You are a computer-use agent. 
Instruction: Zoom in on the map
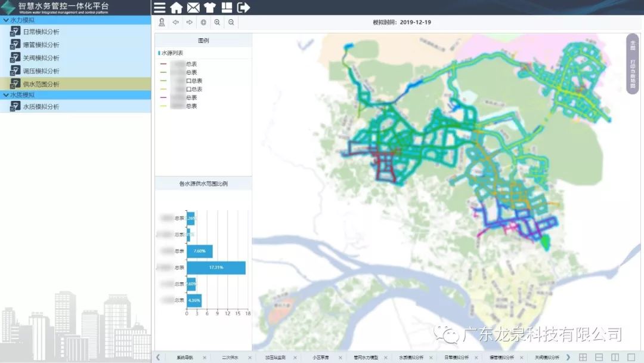point(217,22)
